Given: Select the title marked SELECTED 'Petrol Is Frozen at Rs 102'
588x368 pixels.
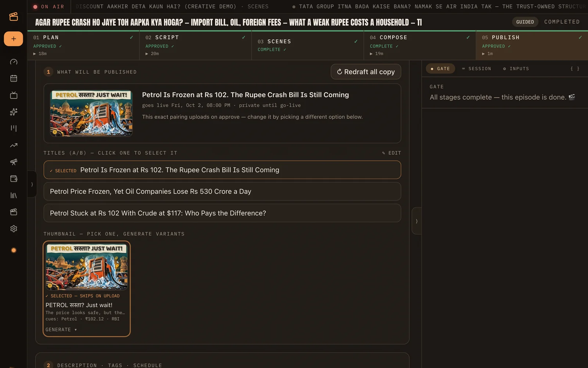Looking at the screenshot, I should (222, 170).
